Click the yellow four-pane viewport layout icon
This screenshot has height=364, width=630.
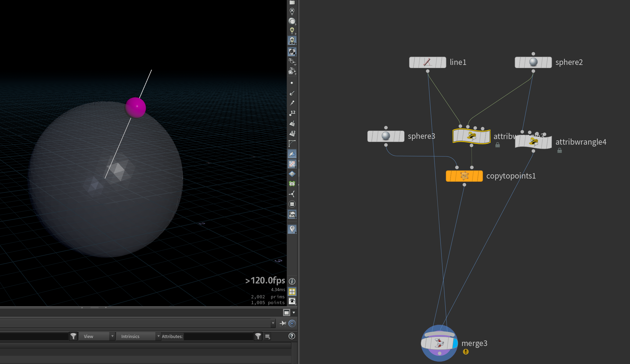pos(292,292)
